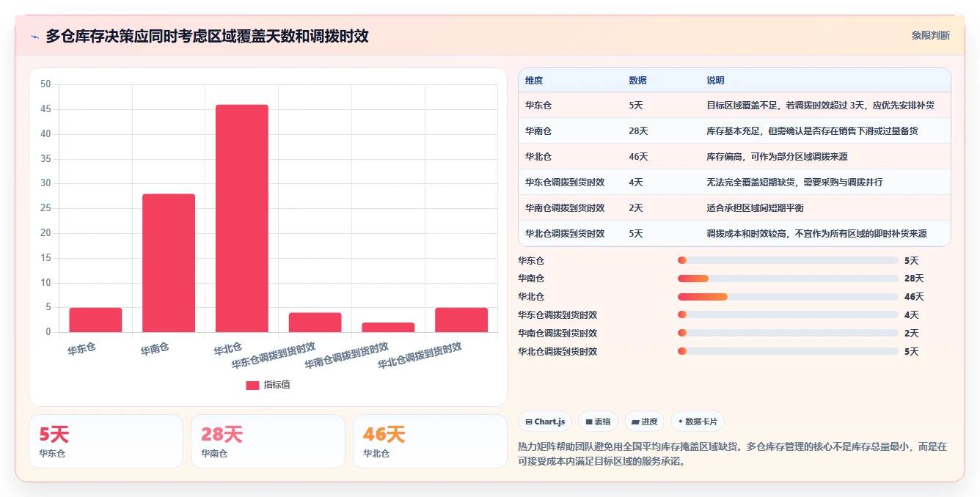980x497 pixels.
Task: Click 华北仓调拨到货时效 progress bar showing 5天
Action: tap(788, 352)
